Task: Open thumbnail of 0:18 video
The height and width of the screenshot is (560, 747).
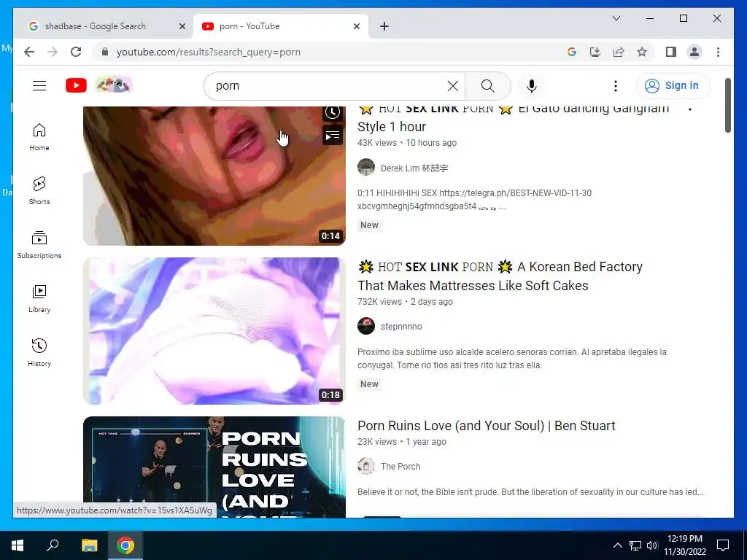Action: click(x=214, y=331)
